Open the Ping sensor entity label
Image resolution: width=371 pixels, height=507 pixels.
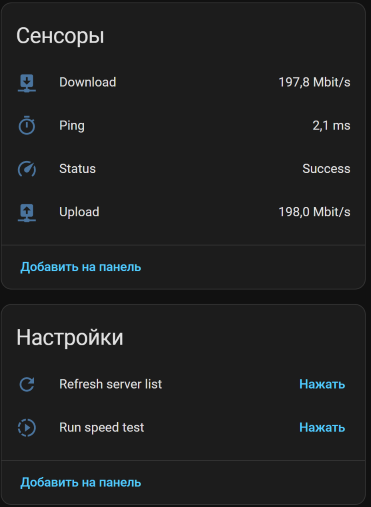click(72, 126)
